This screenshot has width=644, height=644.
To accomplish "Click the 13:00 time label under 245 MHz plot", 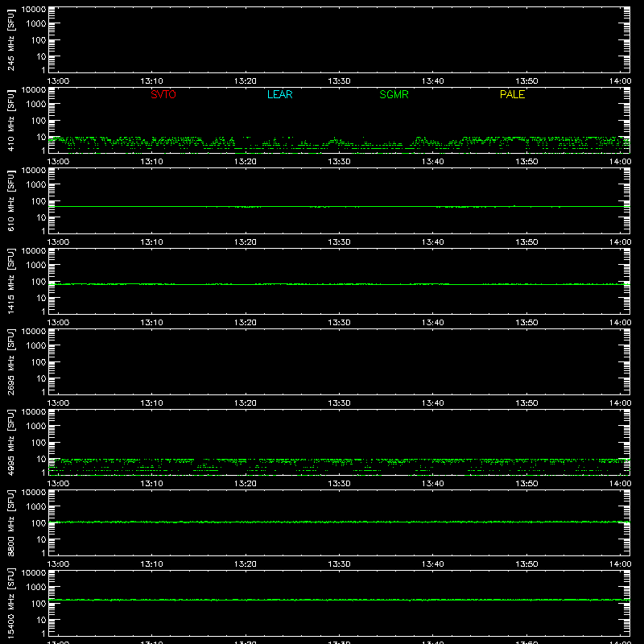I will (58, 81).
